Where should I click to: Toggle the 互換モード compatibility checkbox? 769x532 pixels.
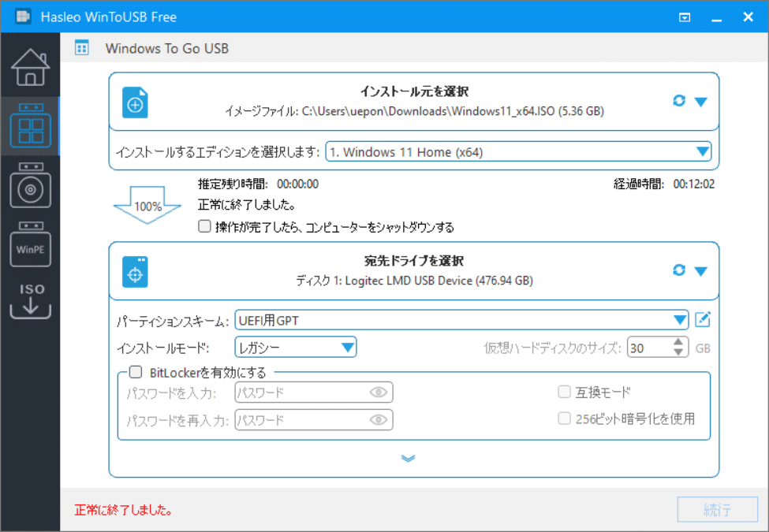(565, 392)
